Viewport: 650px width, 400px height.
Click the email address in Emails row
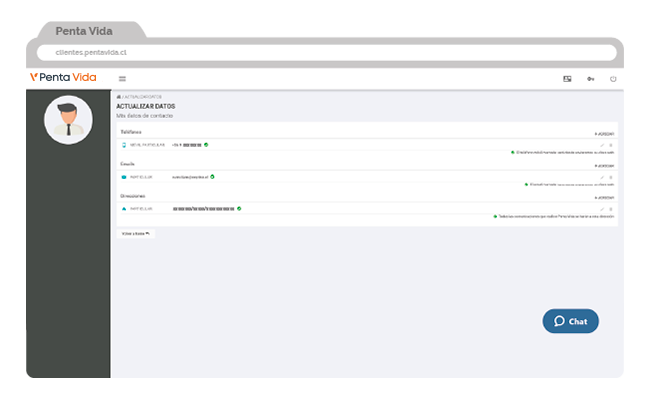(x=190, y=177)
